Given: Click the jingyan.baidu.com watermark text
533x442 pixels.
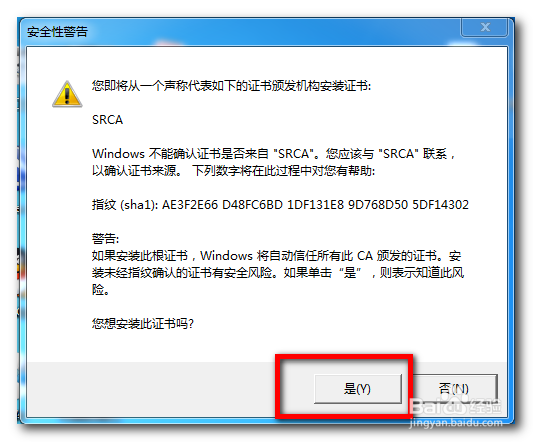Looking at the screenshot, I should click(456, 423).
